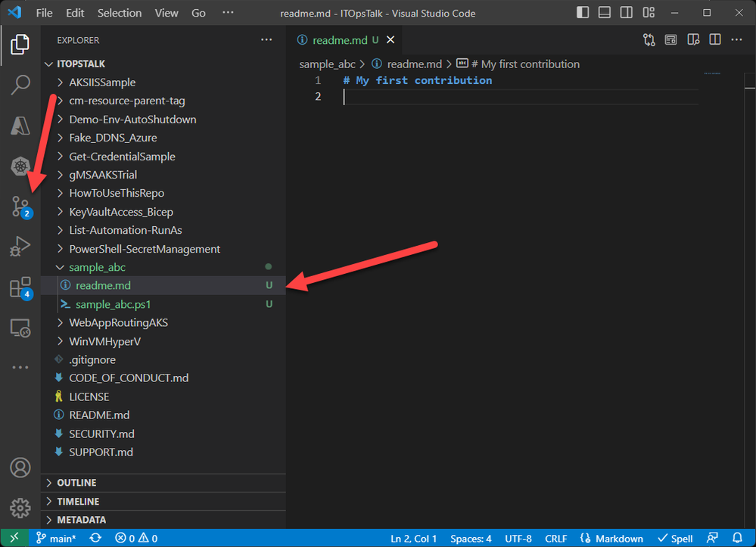This screenshot has width=756, height=547.
Task: Open Explorer Views and More Actions
Action: coord(266,40)
